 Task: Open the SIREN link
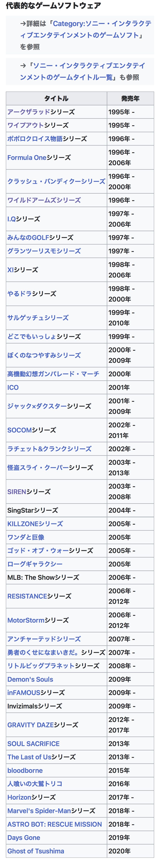tap(17, 492)
